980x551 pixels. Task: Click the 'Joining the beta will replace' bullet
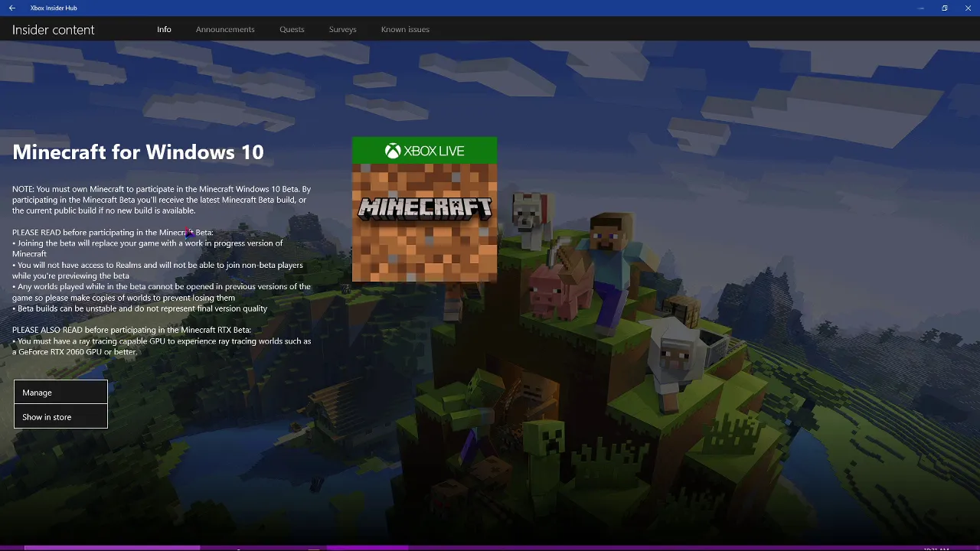click(148, 248)
